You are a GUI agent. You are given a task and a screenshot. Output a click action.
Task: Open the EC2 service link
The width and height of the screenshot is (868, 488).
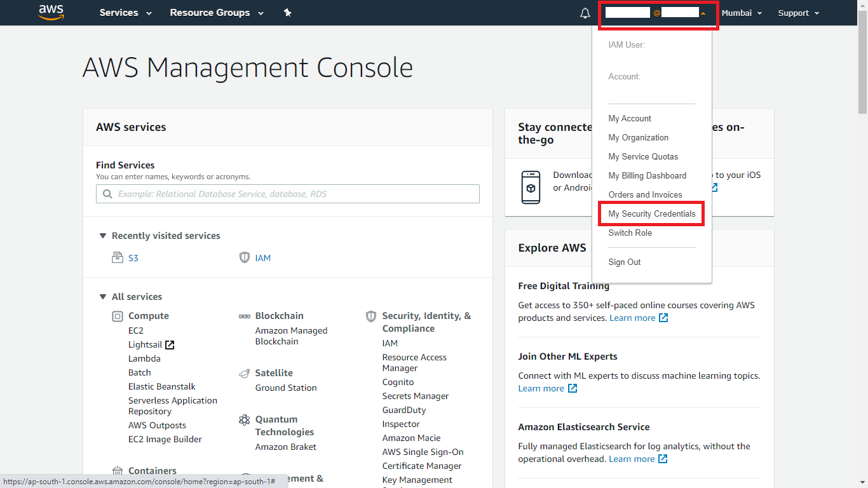[x=136, y=330]
